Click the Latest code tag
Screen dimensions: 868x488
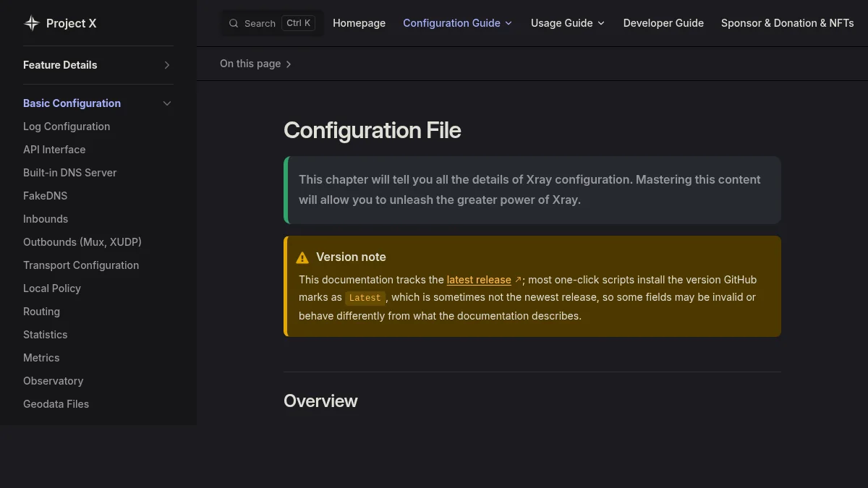pyautogui.click(x=365, y=298)
